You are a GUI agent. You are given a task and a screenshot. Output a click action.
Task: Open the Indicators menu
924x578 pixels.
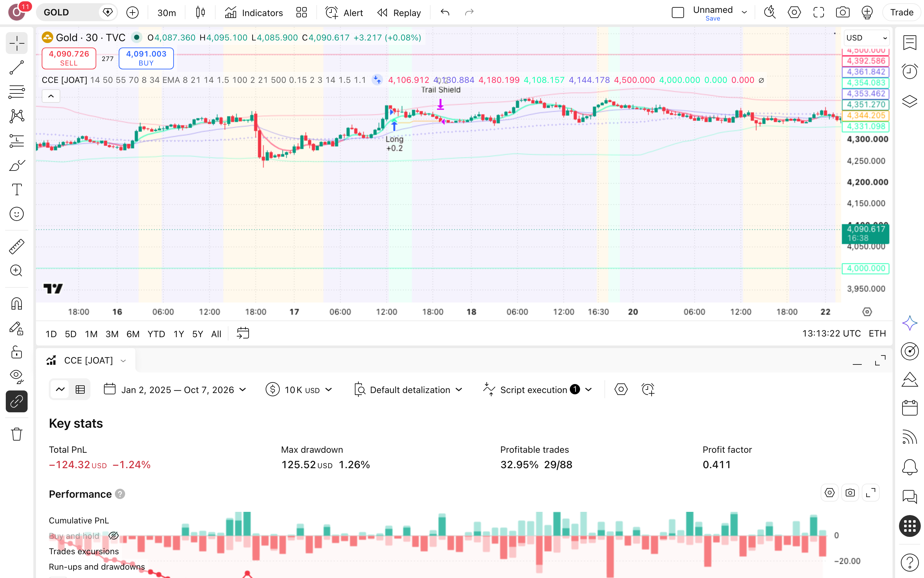point(254,13)
